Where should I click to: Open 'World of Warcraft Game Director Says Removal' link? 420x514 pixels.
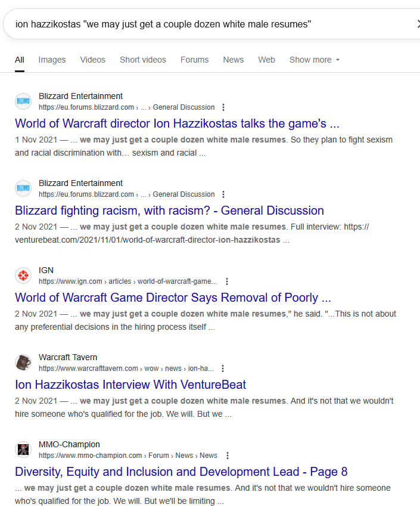[x=173, y=298]
